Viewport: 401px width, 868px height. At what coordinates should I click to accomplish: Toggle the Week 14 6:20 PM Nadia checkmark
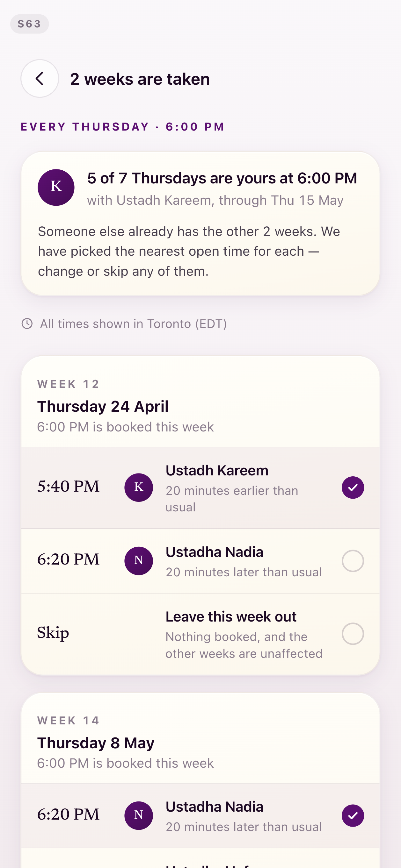click(353, 815)
